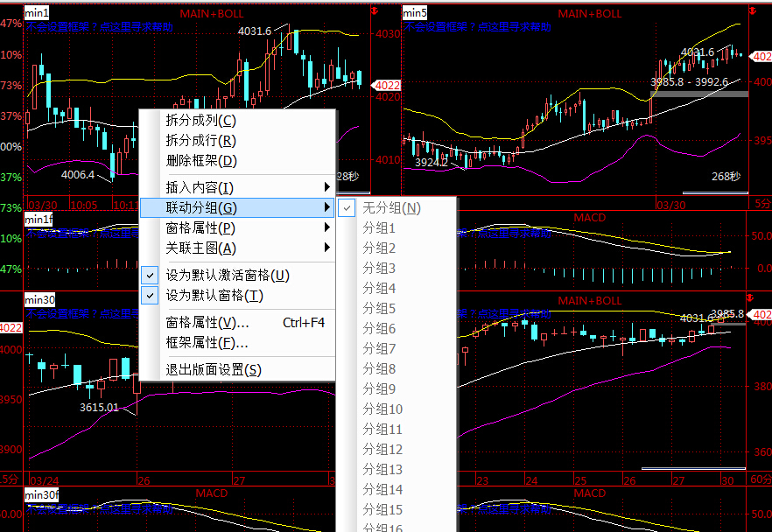Click the red arrow icon in min1 pane

(x=375, y=11)
